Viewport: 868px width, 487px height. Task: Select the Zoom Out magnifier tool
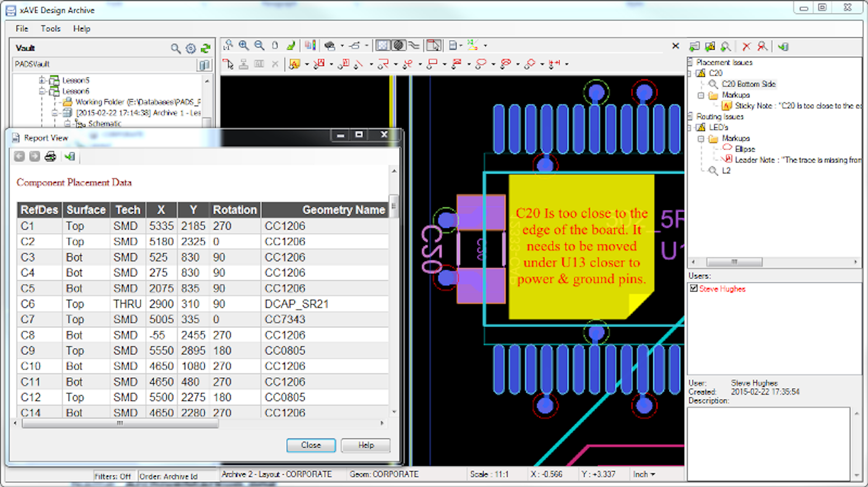point(259,45)
